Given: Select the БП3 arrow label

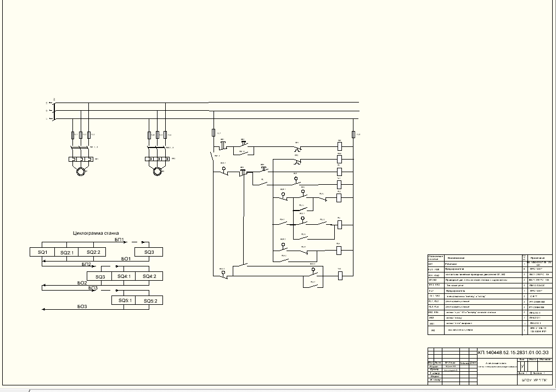Looking at the screenshot, I should (x=93, y=288).
